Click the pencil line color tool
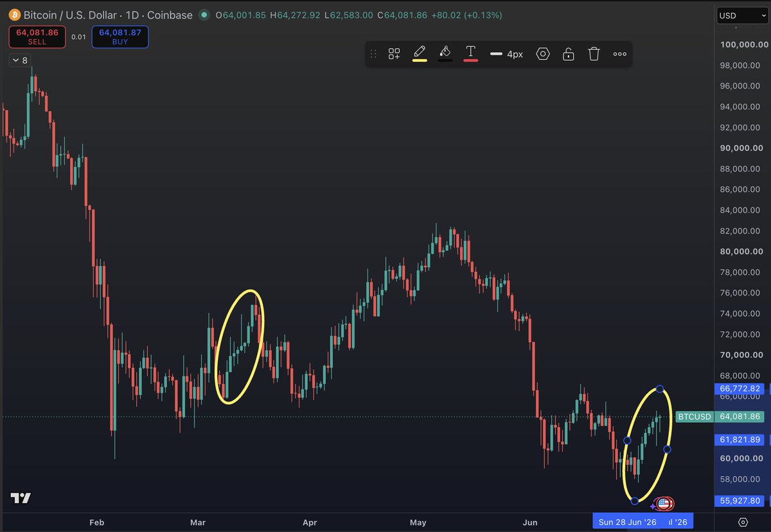The height and width of the screenshot is (532, 771). tap(420, 53)
